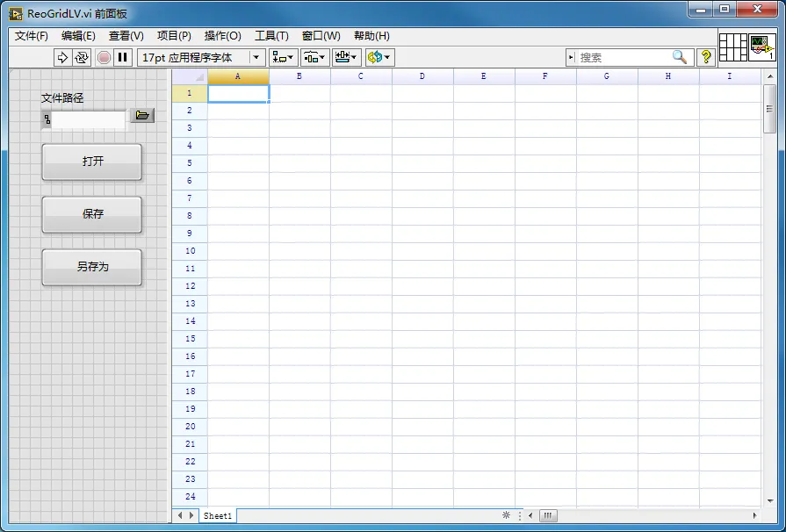
Task: Show the context help question mark
Action: pyautogui.click(x=706, y=57)
